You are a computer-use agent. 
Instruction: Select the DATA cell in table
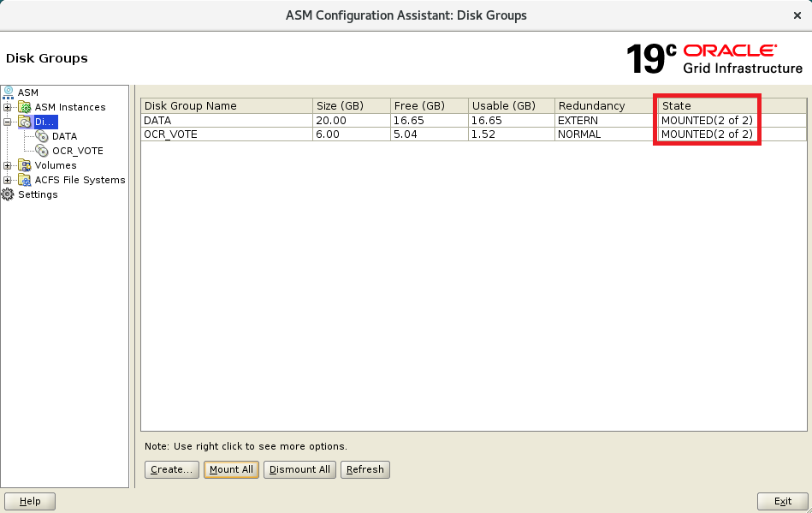(x=227, y=120)
